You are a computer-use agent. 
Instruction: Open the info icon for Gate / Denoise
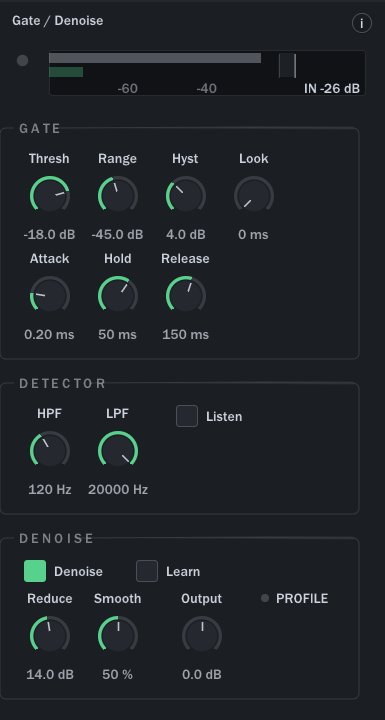point(362,23)
